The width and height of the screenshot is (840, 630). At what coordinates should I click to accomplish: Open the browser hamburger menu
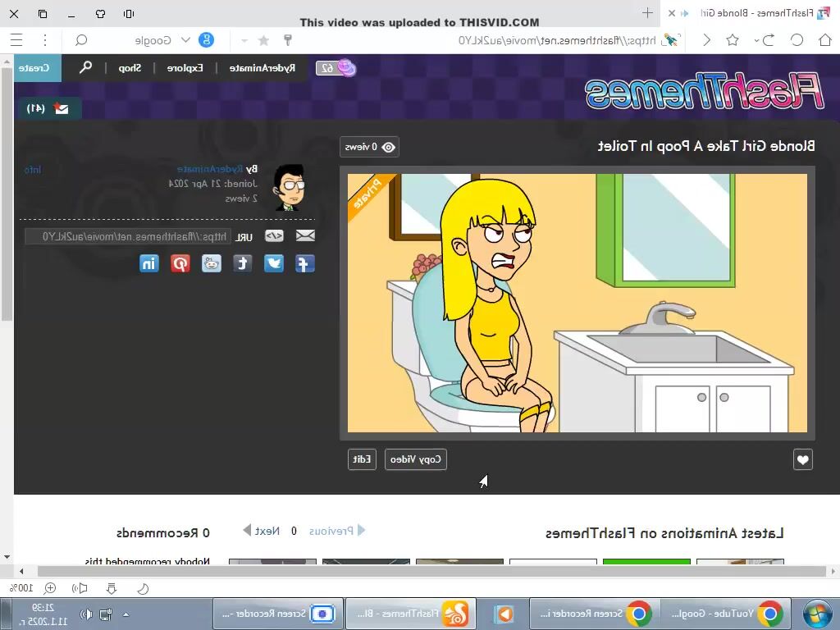pyautogui.click(x=16, y=40)
